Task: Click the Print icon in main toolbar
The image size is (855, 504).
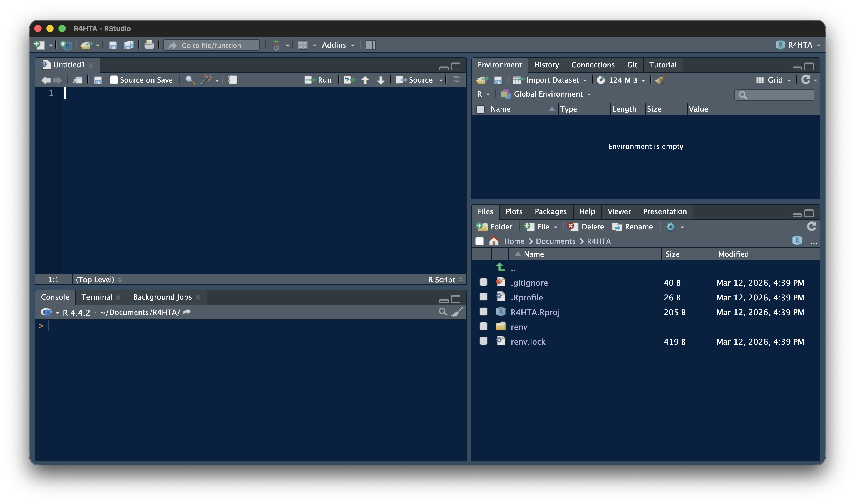Action: click(149, 45)
